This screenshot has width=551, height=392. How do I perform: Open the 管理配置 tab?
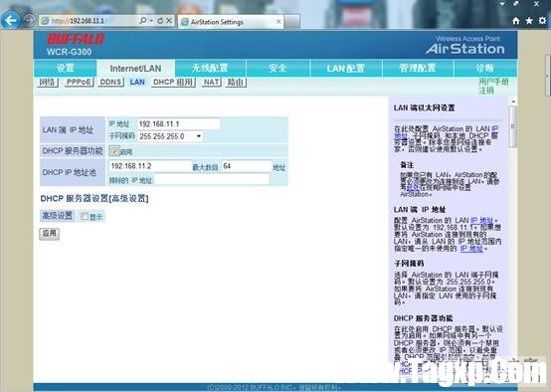pyautogui.click(x=418, y=68)
